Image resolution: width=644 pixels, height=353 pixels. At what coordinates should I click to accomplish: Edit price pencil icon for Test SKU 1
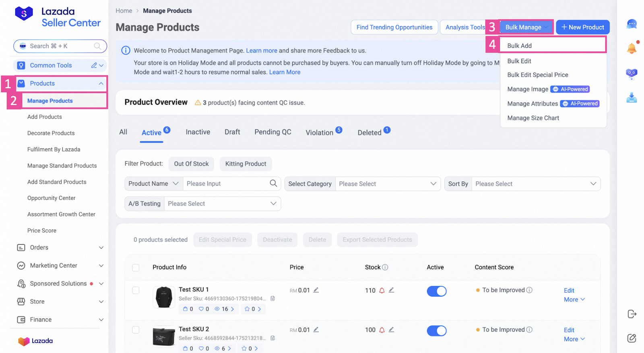316,290
